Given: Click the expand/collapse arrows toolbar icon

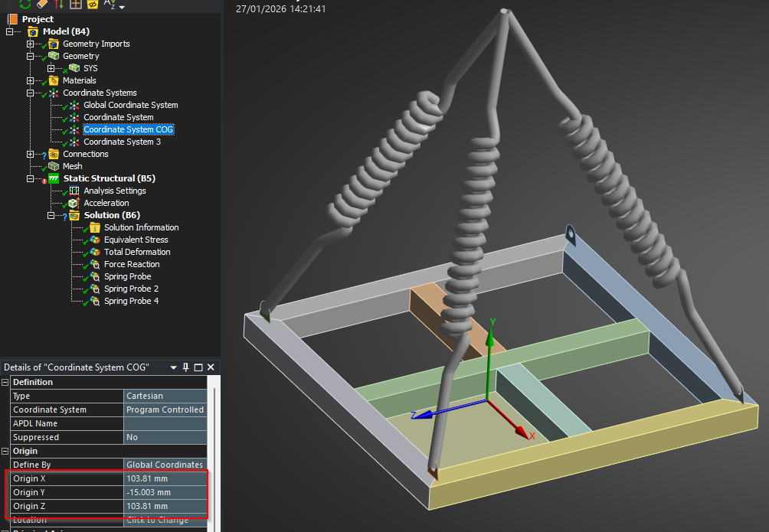Looking at the screenshot, I should point(59,4).
